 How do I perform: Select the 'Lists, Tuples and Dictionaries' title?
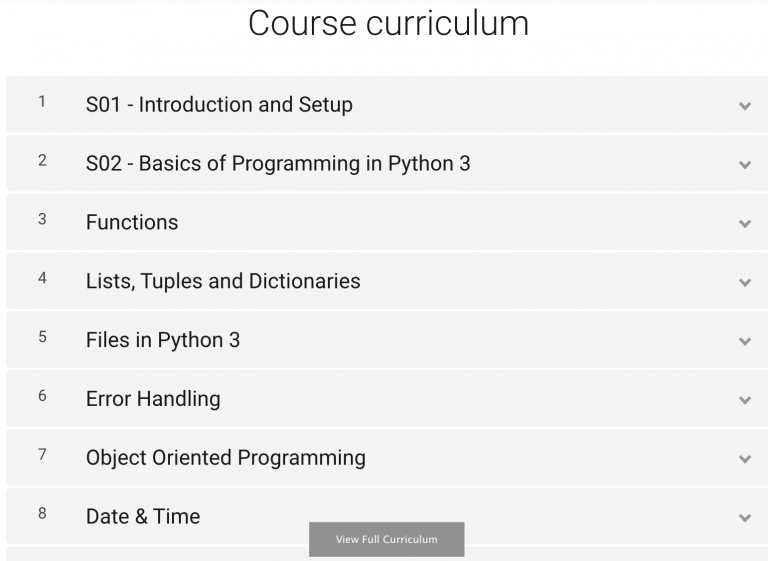[223, 281]
